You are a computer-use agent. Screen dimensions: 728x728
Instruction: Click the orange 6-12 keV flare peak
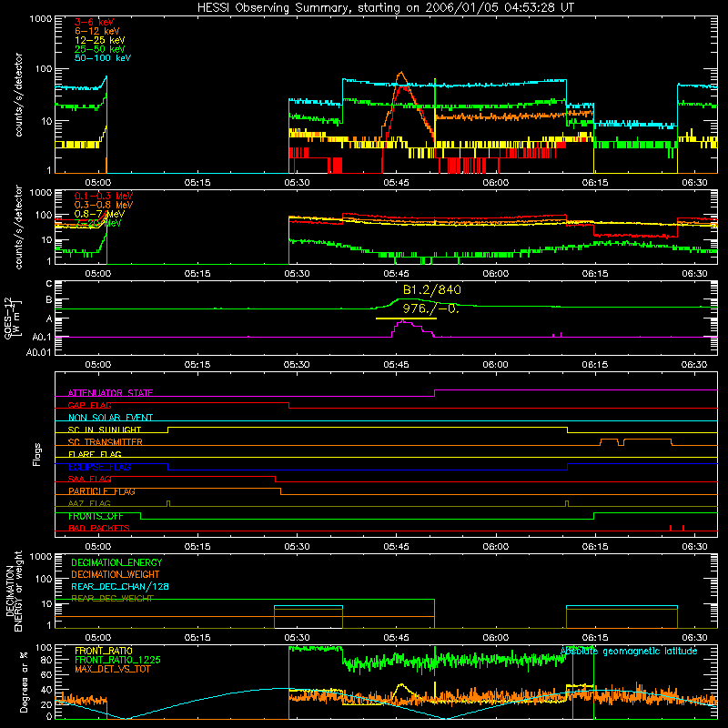tap(401, 74)
